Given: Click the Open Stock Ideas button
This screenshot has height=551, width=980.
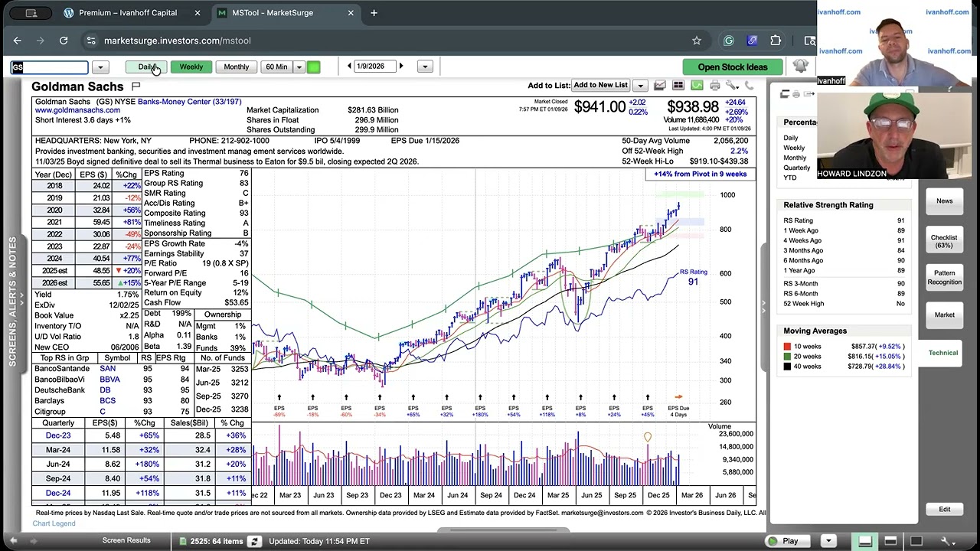Looking at the screenshot, I should point(732,67).
